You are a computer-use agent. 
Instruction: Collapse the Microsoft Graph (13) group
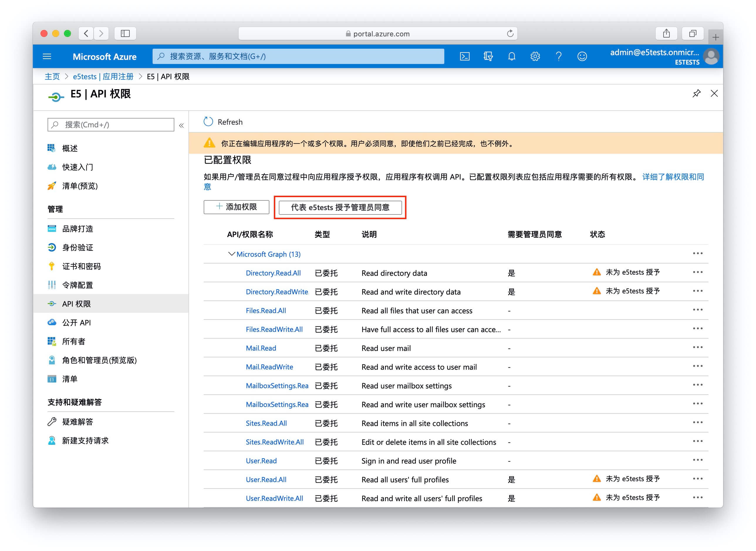(x=231, y=254)
